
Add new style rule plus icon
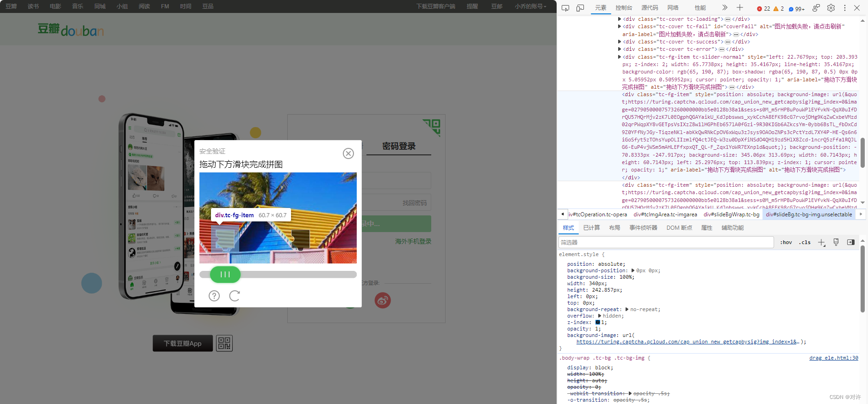[822, 242]
